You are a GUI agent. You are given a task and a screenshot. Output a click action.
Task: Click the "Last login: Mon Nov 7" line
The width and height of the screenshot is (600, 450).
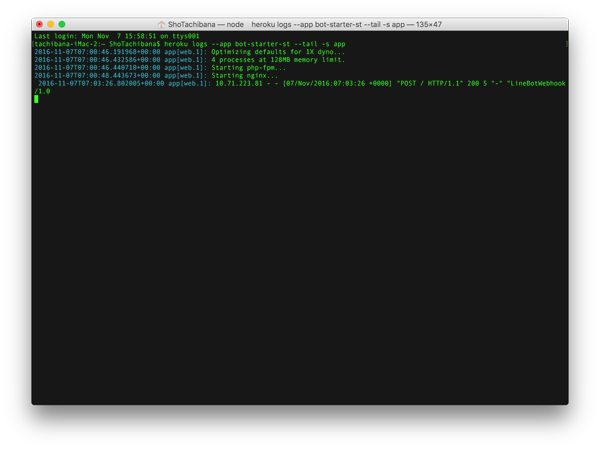tap(117, 36)
